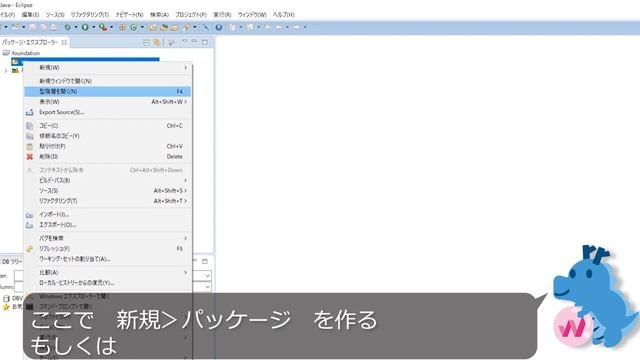Click the foundation project icon
The image size is (640, 360).
6,53
